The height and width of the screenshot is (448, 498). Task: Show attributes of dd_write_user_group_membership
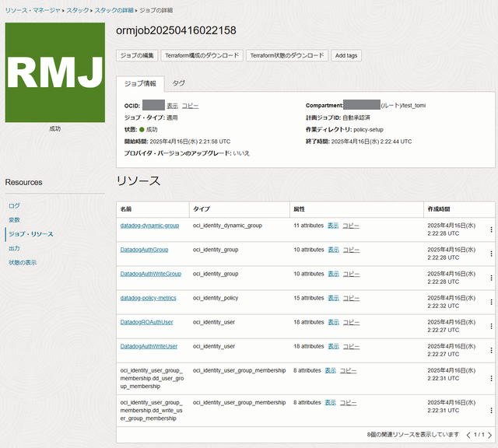coord(330,402)
